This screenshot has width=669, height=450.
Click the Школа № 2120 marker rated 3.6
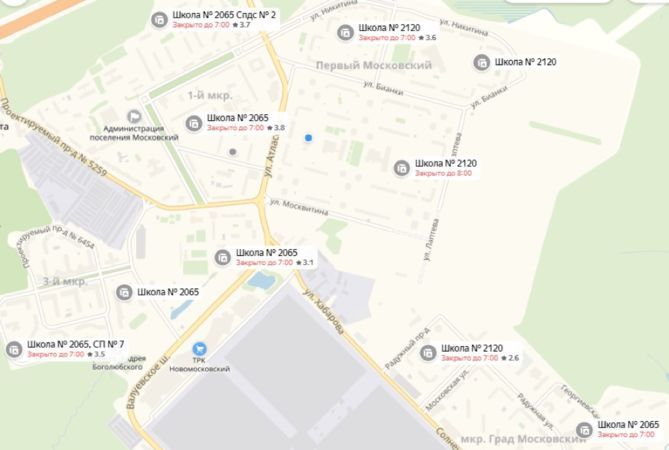[345, 33]
